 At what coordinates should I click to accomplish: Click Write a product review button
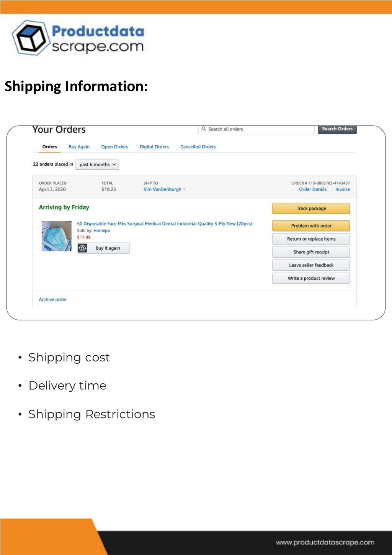coord(311,278)
